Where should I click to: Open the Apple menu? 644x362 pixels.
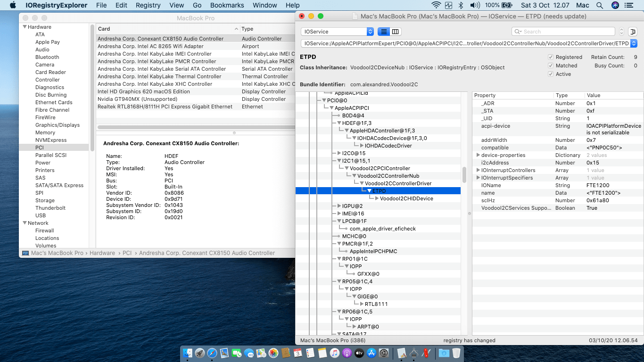[13, 5]
